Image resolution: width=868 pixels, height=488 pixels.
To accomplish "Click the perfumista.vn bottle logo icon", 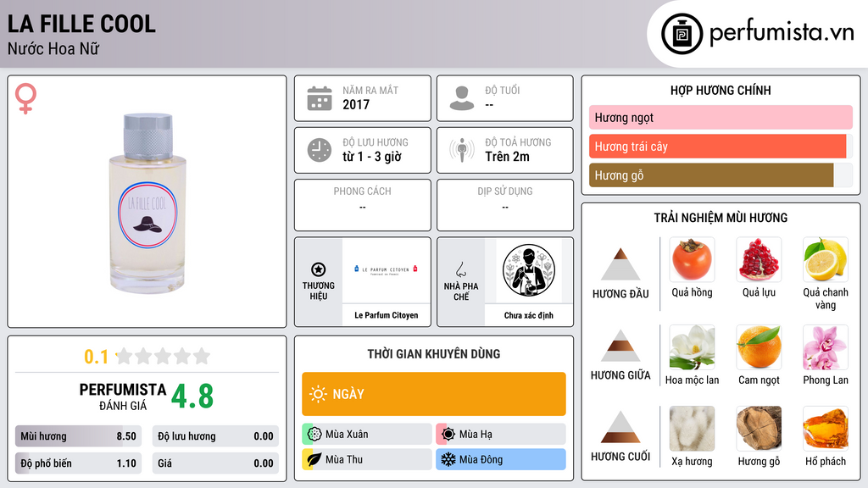I will click(x=682, y=34).
